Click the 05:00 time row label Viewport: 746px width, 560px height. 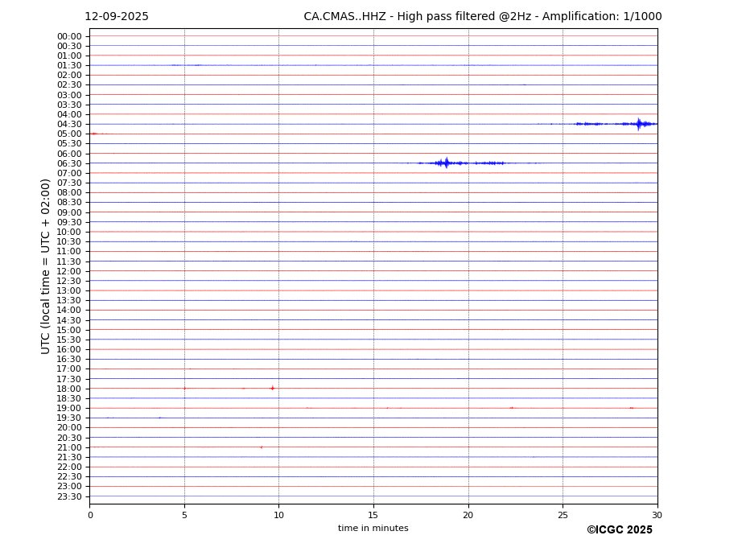(69, 134)
